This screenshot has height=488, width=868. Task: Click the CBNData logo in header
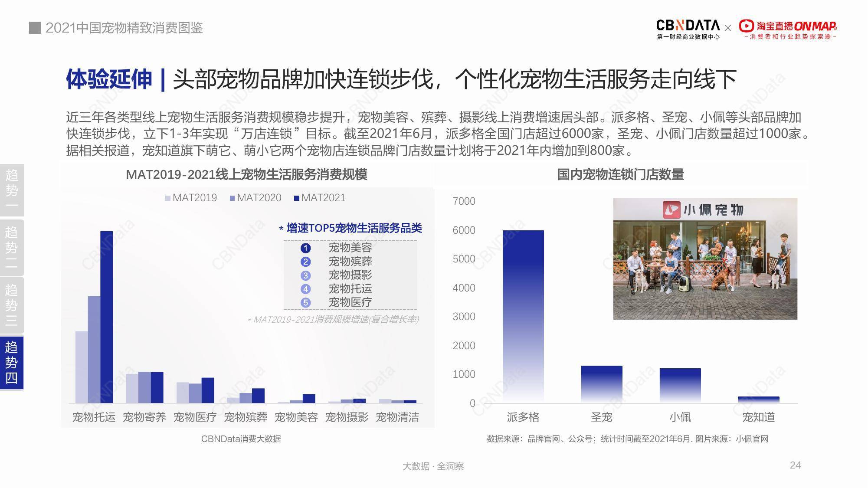pyautogui.click(x=688, y=29)
